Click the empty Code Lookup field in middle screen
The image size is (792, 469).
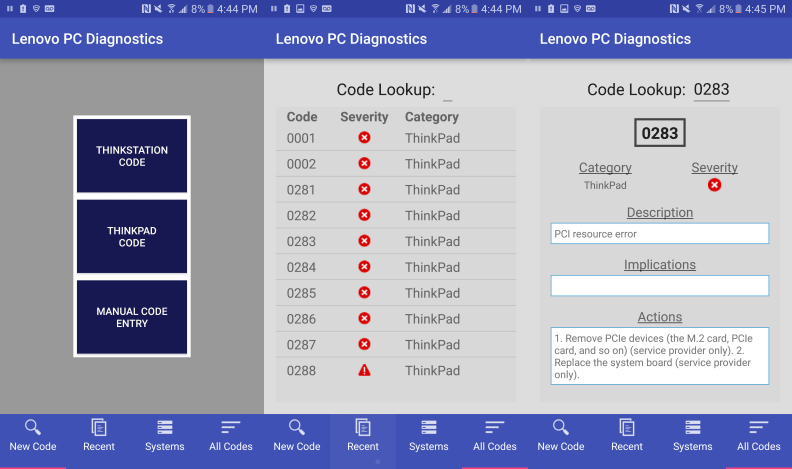(x=448, y=91)
